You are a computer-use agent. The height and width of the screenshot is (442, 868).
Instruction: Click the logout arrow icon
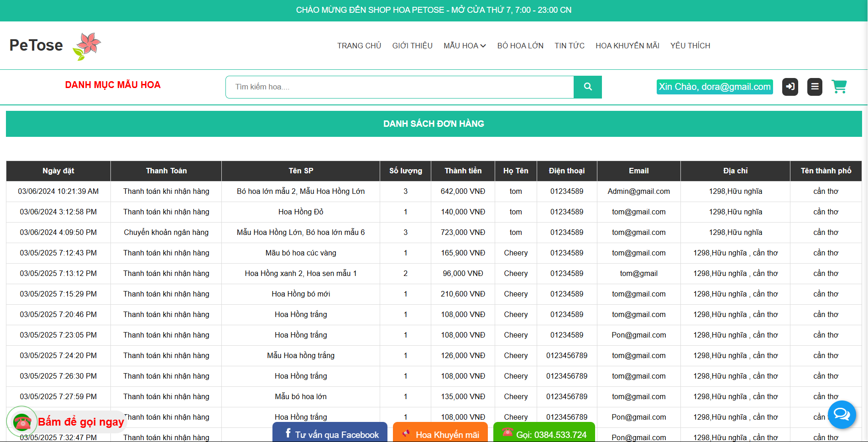[790, 87]
